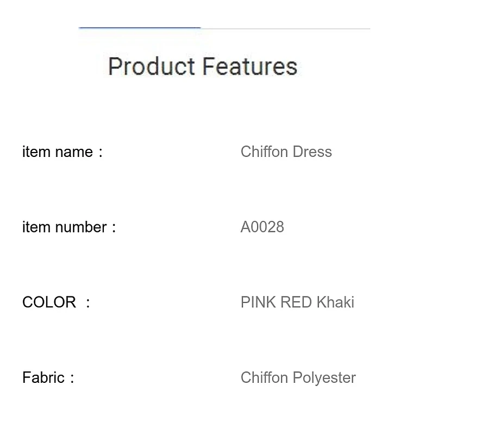Screen dimensions: 500x448
Task: Choose the Khaki color value
Action: click(335, 302)
